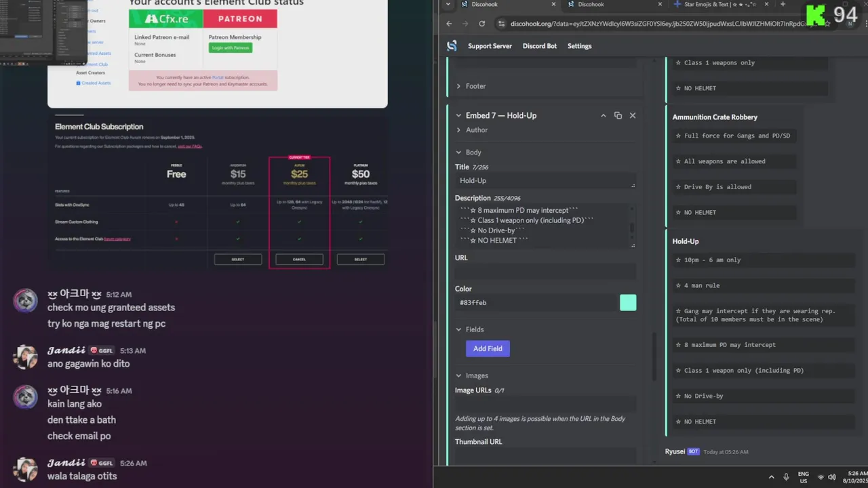This screenshot has width=868, height=488.
Task: Open a new browser tab
Action: [x=783, y=4]
